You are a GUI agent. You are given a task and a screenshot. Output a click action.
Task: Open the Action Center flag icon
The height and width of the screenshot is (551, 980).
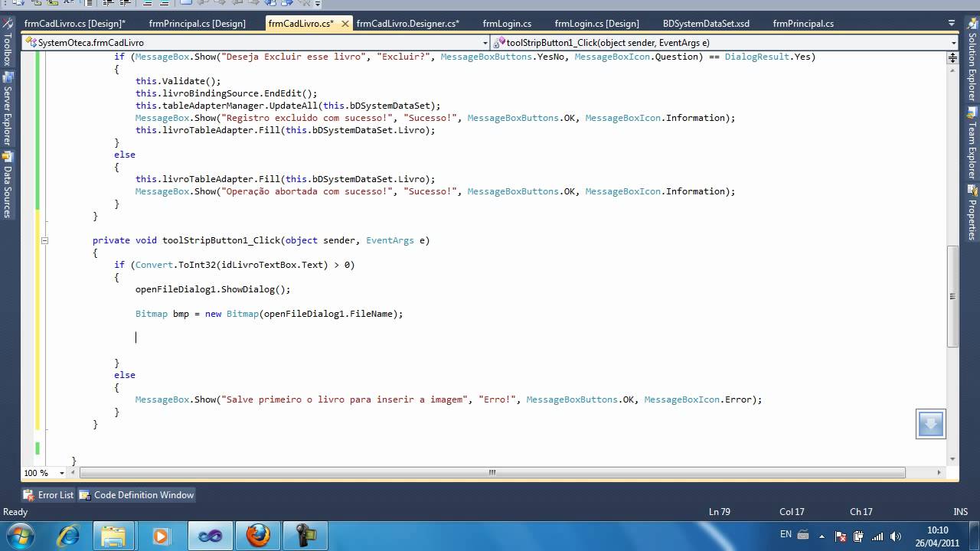tap(841, 536)
